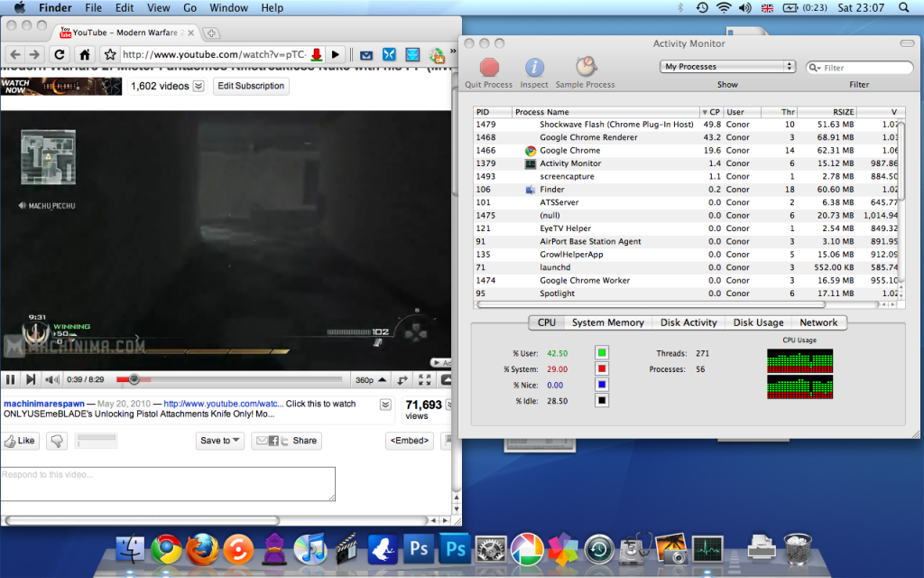Get the Embed code for the video
Viewport: 924px width, 578px height.
(x=410, y=441)
